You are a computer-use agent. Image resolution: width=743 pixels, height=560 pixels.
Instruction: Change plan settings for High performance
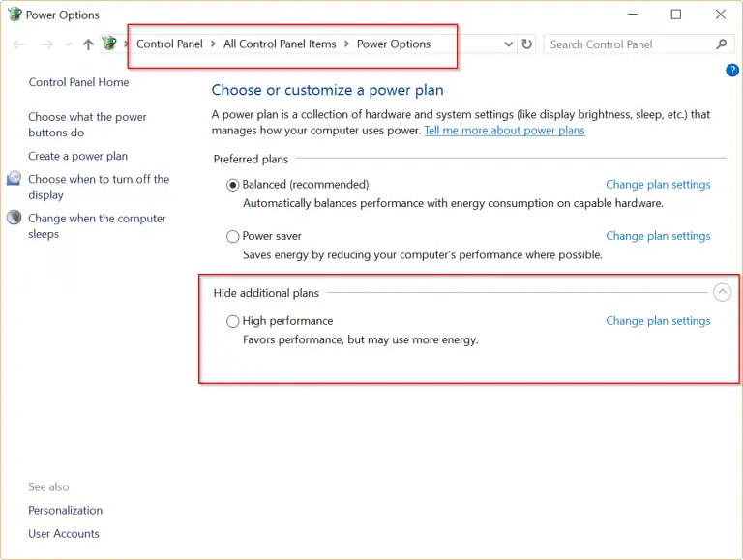[x=658, y=321]
